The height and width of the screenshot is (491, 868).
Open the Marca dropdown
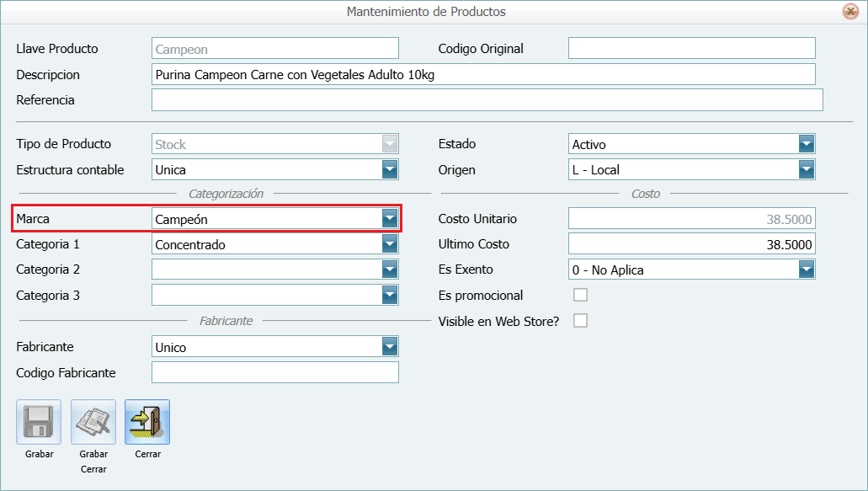click(389, 219)
